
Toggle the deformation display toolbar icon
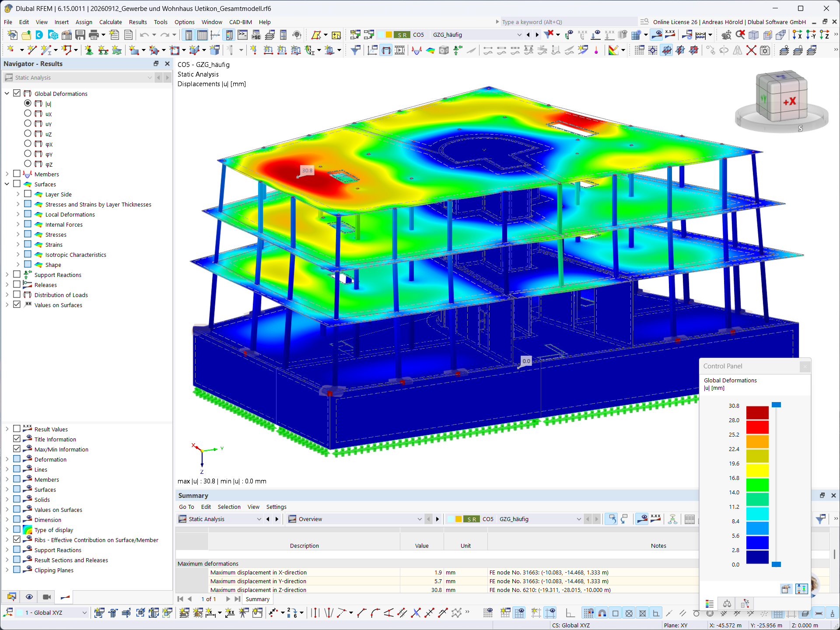click(x=386, y=50)
